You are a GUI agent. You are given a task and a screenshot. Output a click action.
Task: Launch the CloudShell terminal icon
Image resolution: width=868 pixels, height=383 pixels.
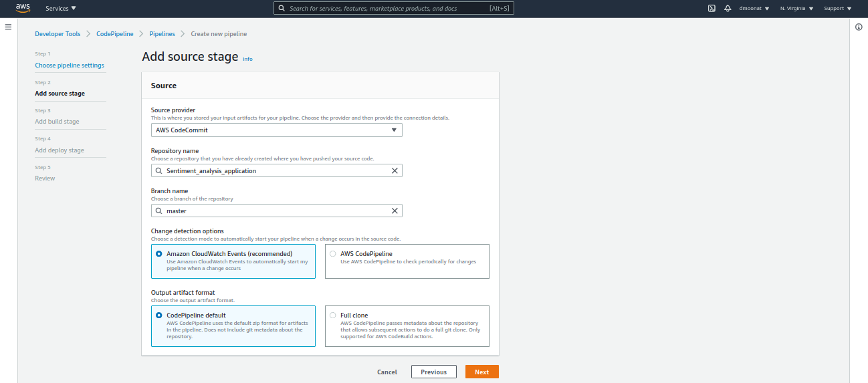(x=712, y=8)
